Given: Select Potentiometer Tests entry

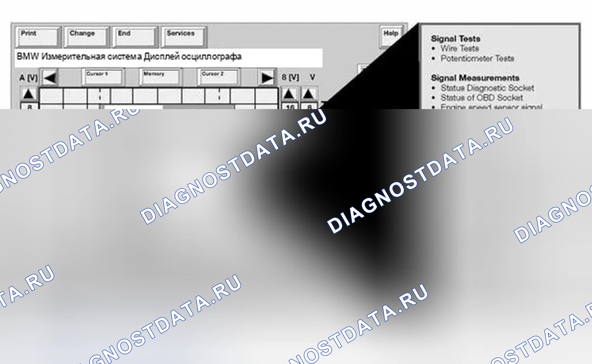Looking at the screenshot, I should coord(477,59).
